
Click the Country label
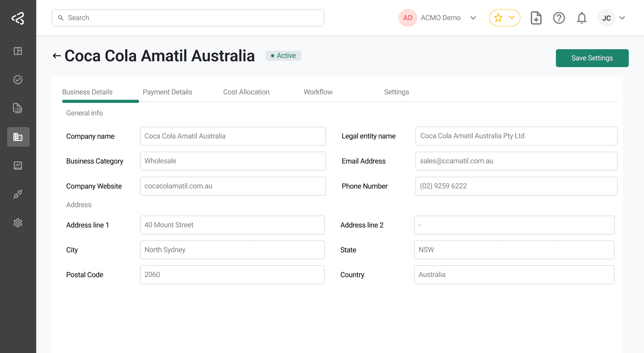pyautogui.click(x=352, y=275)
